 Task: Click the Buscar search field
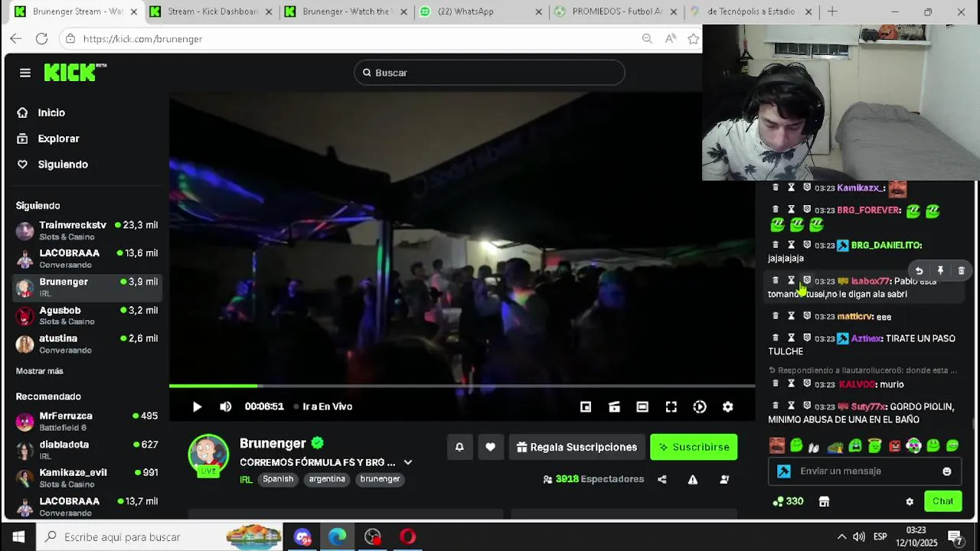click(x=489, y=73)
